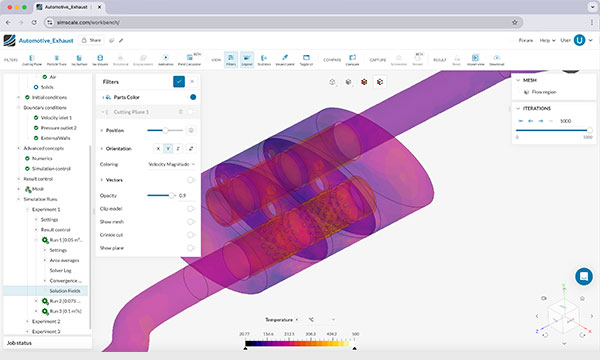Open the Statistics tool
This screenshot has width=600, height=360.
[264, 60]
